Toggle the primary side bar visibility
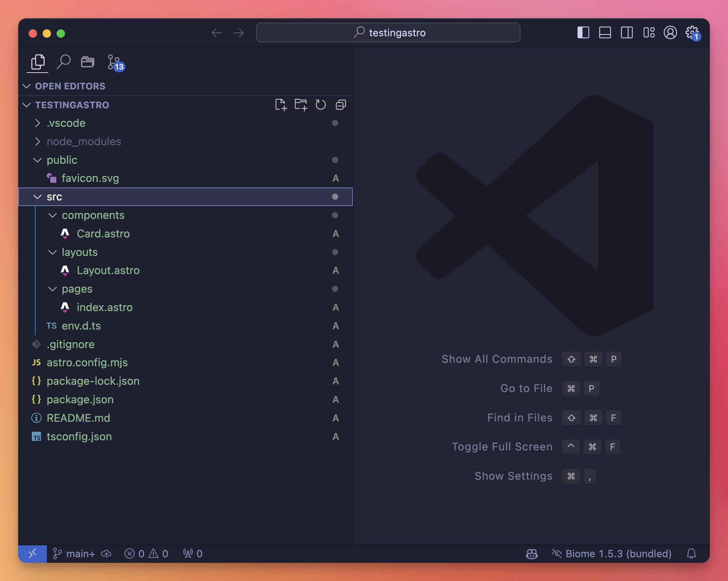Image resolution: width=728 pixels, height=581 pixels. point(583,33)
